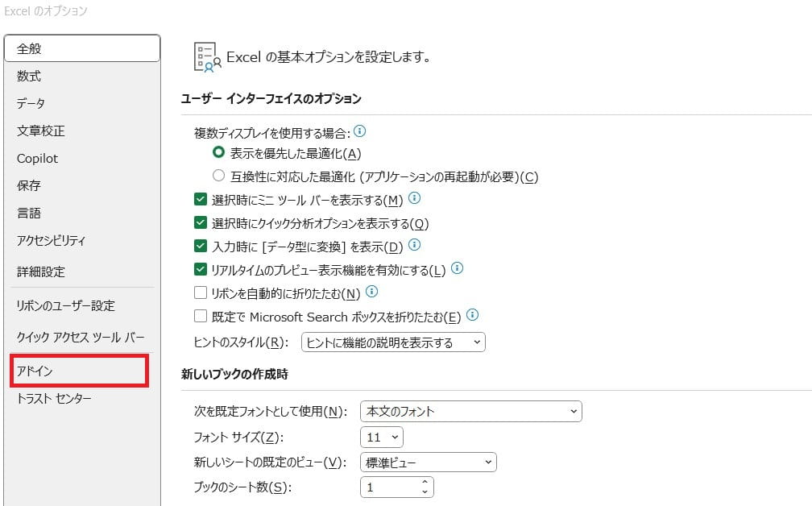Open the フォント サイズ dropdown showing 11
812x506 pixels.
point(382,437)
